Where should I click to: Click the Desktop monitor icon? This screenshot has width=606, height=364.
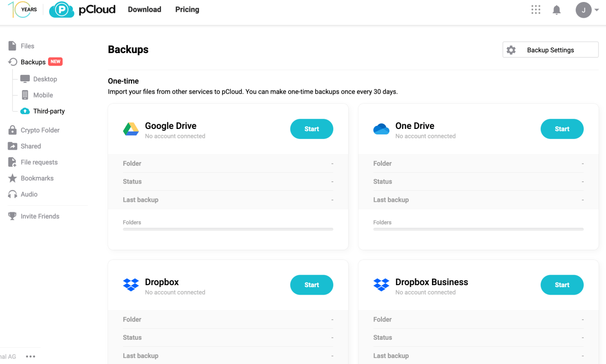coord(25,79)
